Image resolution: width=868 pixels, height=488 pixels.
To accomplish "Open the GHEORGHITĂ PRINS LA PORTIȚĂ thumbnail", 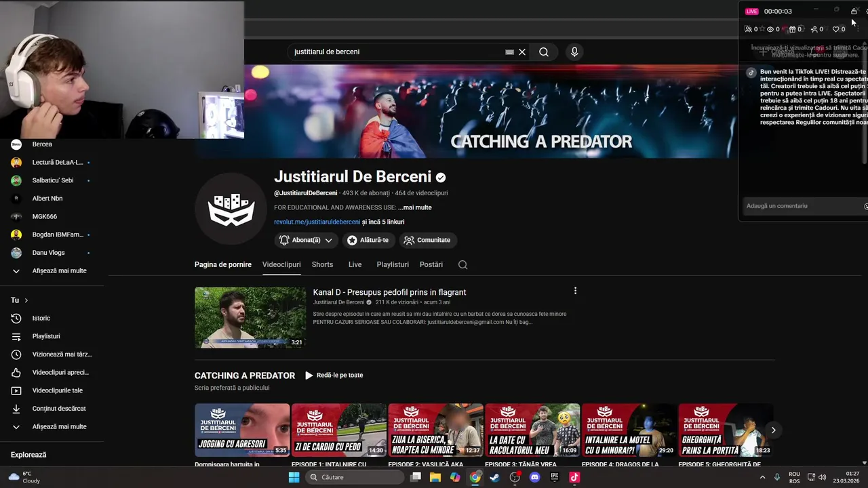I will pos(726,430).
